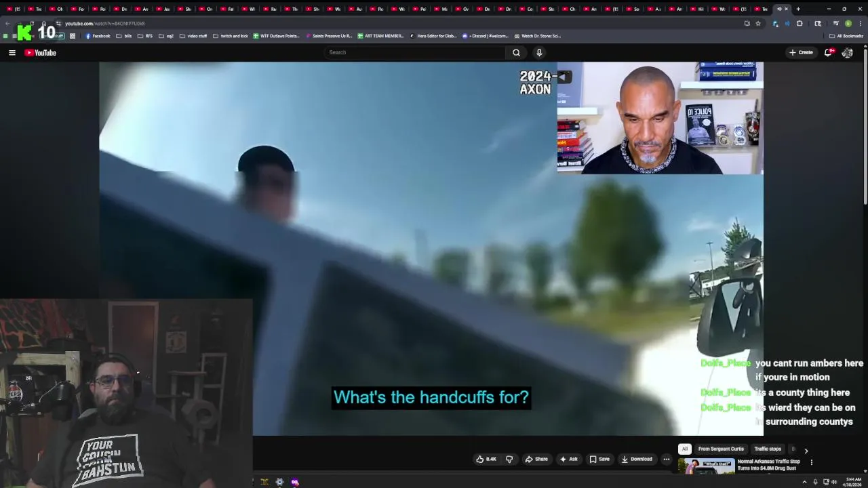Open the Discord welcome bookmark
Viewport: 868px width, 488px height.
click(485, 36)
